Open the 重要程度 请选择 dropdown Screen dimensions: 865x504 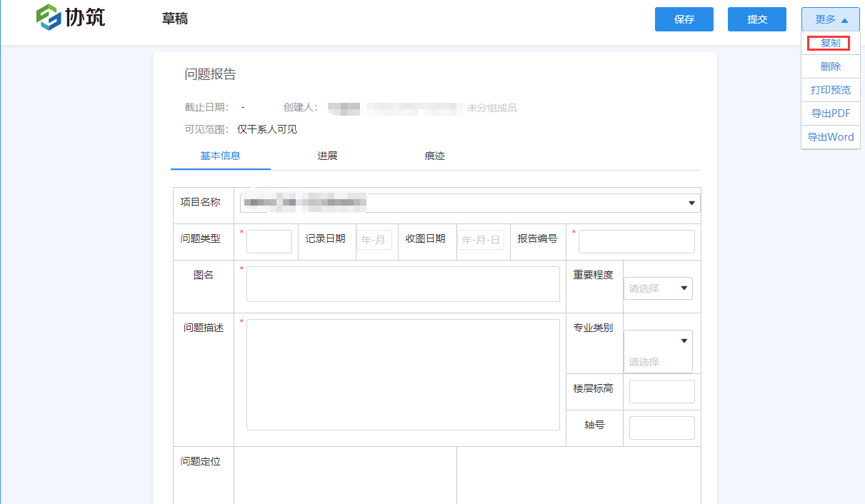(x=657, y=288)
